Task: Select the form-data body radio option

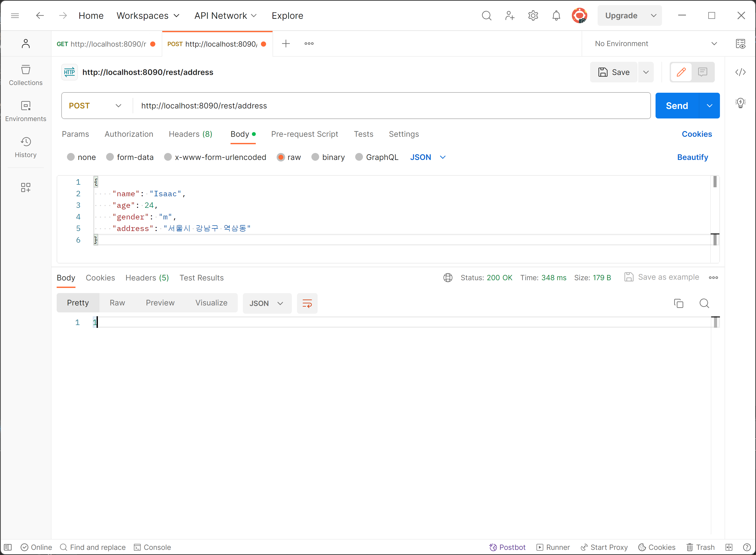Action: [x=110, y=157]
